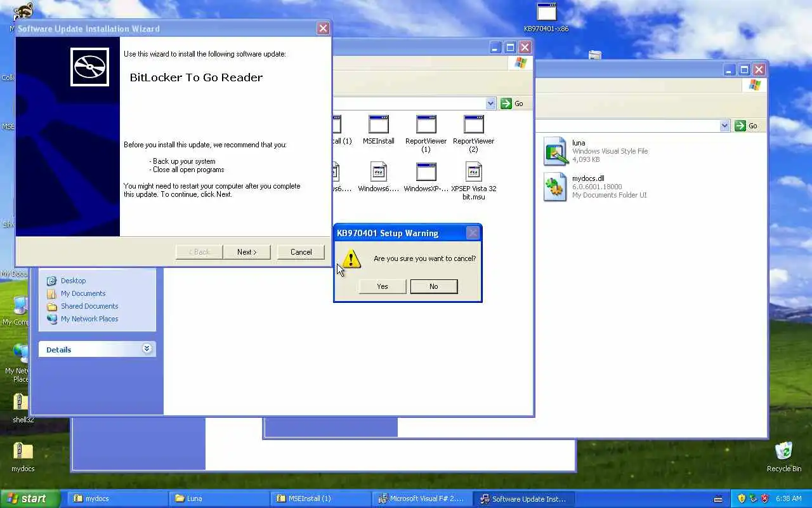Screen dimensions: 812x508
Task: Click the Go button in Luna window
Action: 746,126
